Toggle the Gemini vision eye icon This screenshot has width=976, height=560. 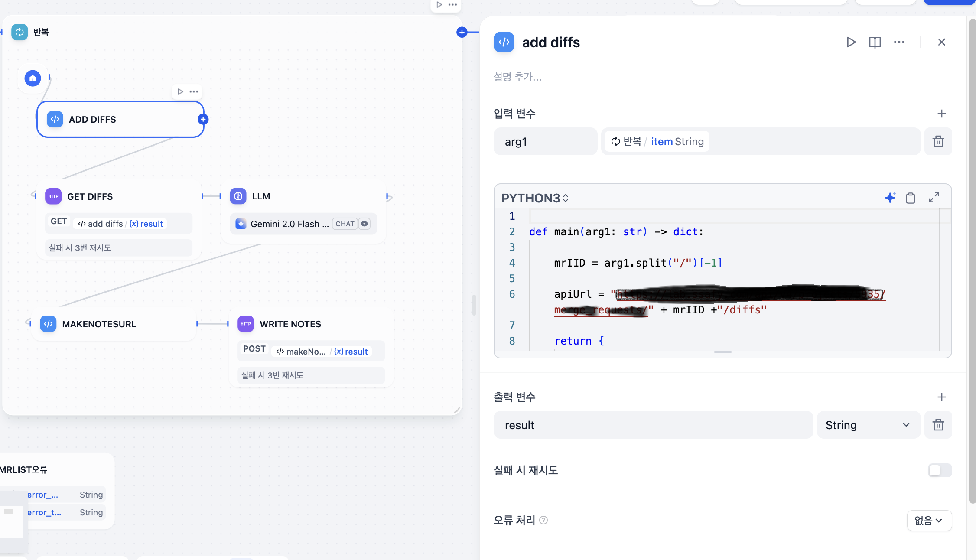pyautogui.click(x=364, y=224)
